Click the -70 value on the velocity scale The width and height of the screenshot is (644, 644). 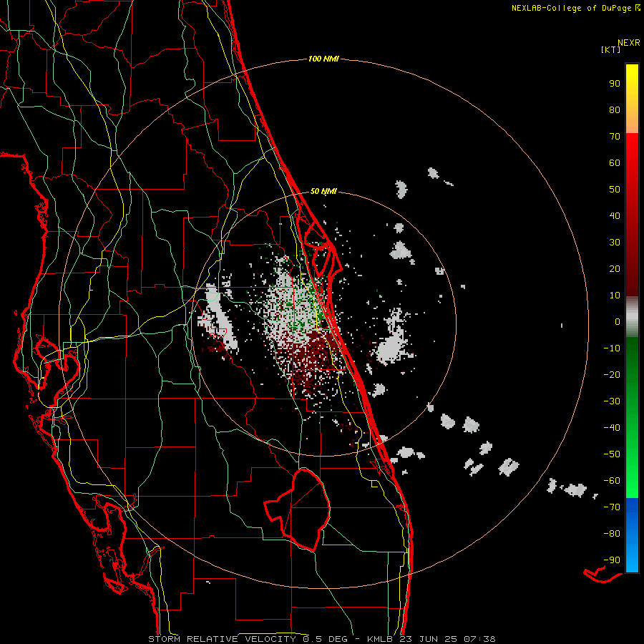point(612,507)
